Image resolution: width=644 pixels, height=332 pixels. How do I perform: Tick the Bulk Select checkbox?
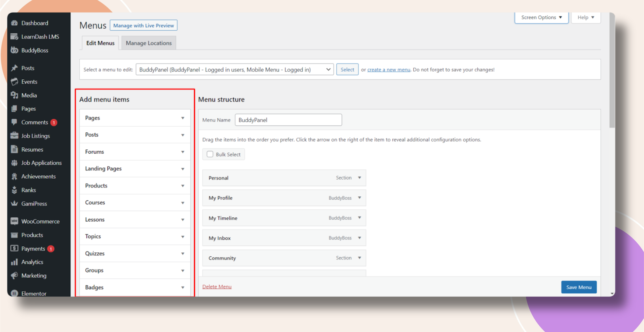[x=210, y=154]
